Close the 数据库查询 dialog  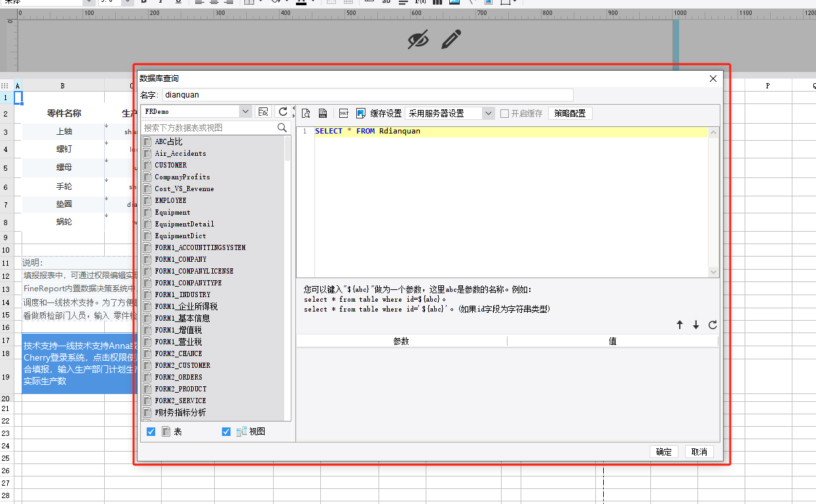pos(713,79)
